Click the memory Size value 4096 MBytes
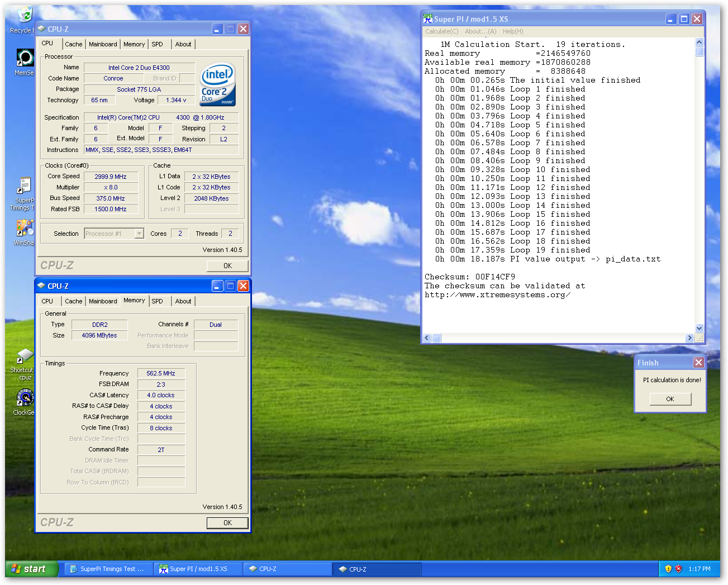The width and height of the screenshot is (728, 585). click(99, 336)
